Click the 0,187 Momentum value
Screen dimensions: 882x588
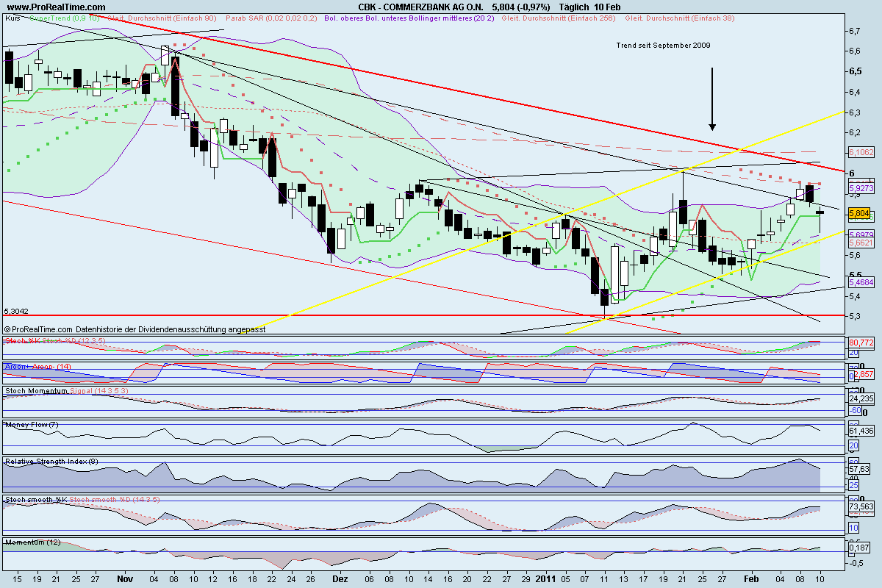click(x=859, y=548)
